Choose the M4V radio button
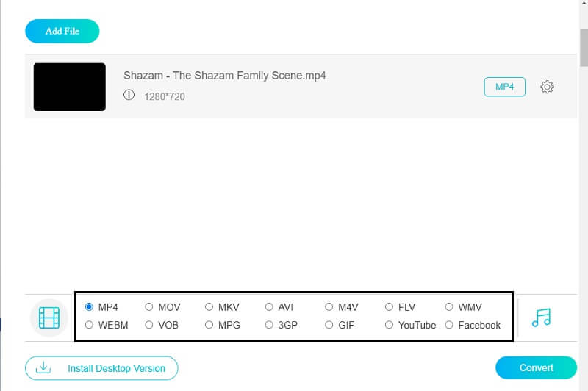Screen dimensions: 588x391 point(329,307)
